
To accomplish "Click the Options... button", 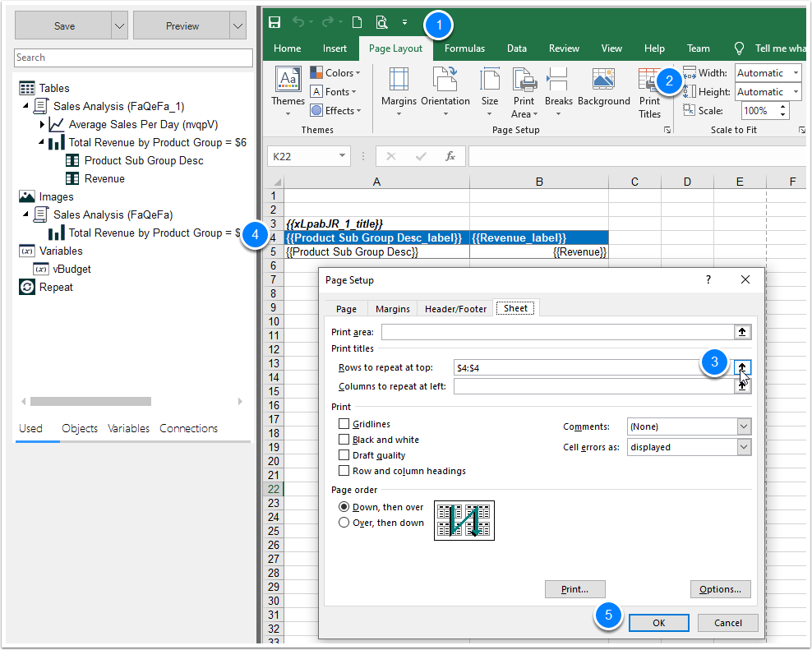I will pyautogui.click(x=720, y=588).
